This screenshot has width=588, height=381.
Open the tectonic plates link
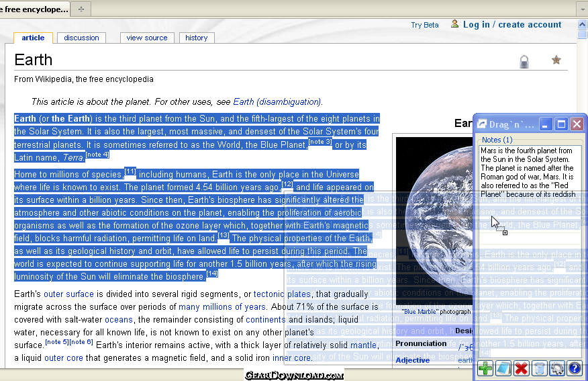[x=282, y=294]
